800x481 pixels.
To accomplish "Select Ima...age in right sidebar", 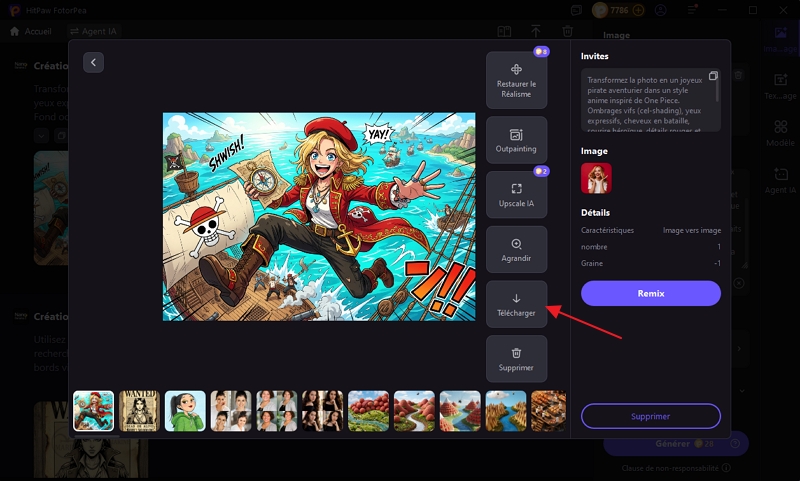I will click(x=780, y=39).
